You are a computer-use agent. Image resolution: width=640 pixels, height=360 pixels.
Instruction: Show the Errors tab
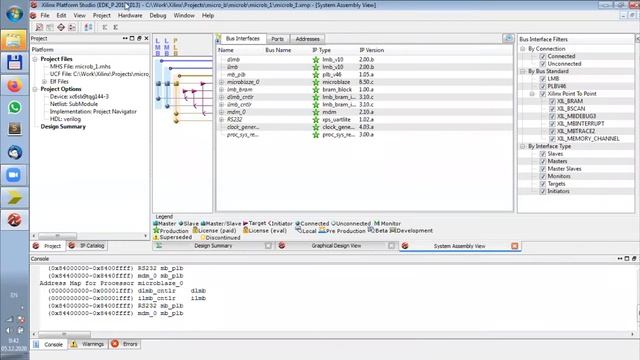tap(125, 344)
